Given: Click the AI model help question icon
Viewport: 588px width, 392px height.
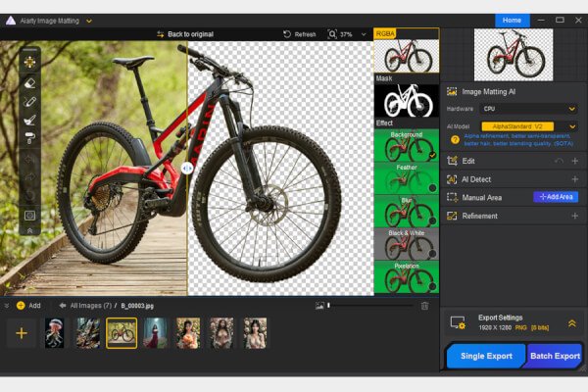Looking at the screenshot, I should point(455,140).
